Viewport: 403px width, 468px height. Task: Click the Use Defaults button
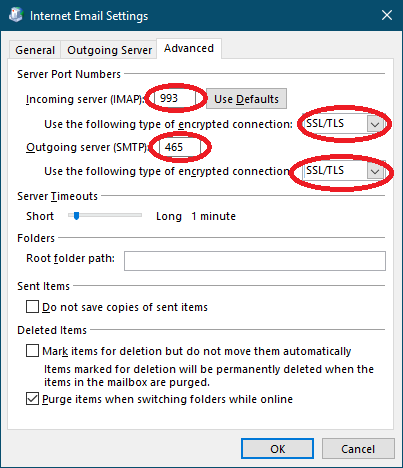click(246, 99)
